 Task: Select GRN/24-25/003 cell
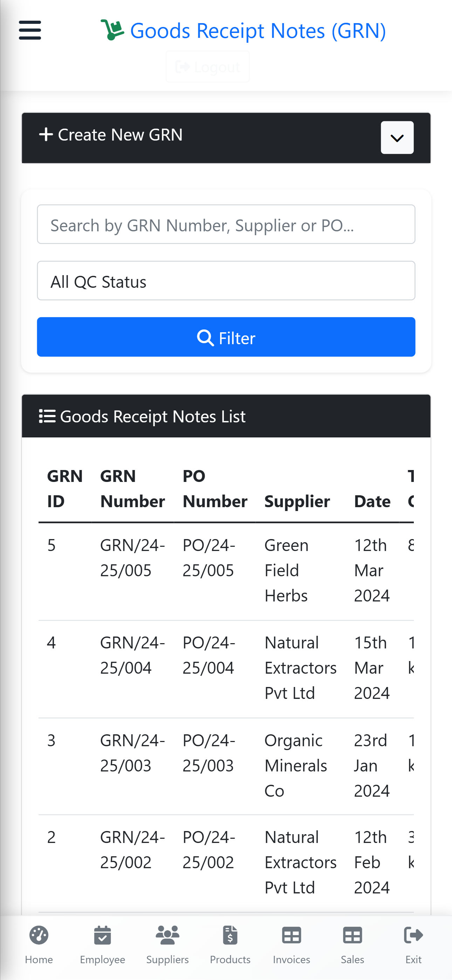tap(132, 753)
